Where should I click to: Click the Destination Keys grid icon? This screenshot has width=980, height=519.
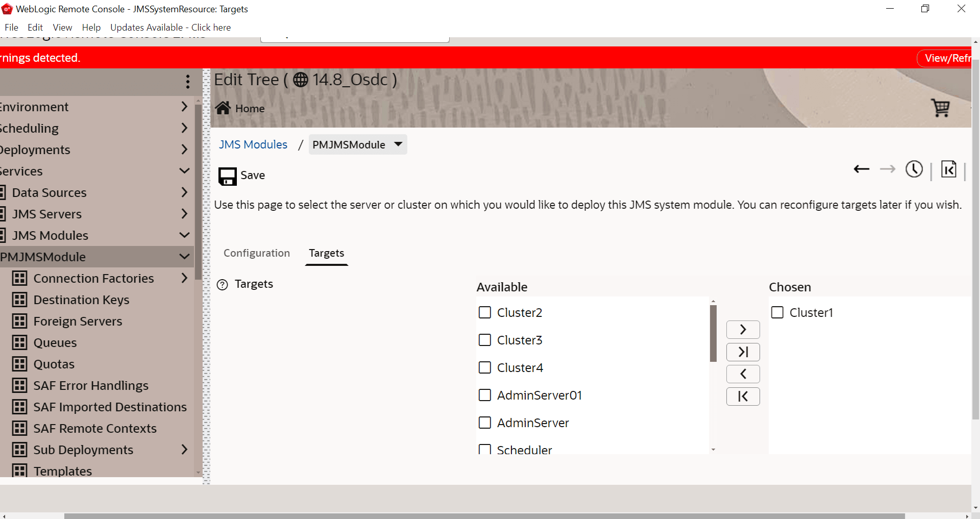pos(19,300)
